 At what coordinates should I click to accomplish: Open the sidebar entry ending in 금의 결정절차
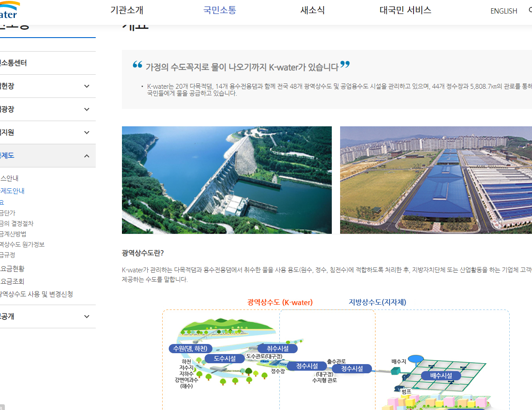17,223
